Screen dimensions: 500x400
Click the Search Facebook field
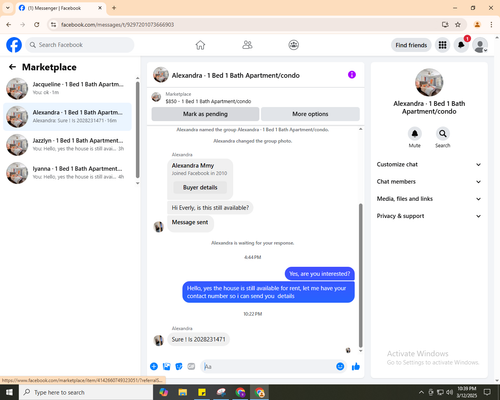[x=80, y=45]
